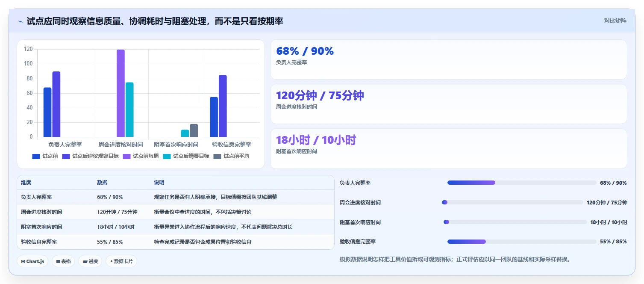Viewport: 644px width, 284px height.
Task: Click the 说明 table column header
Action: pyautogui.click(x=159, y=183)
